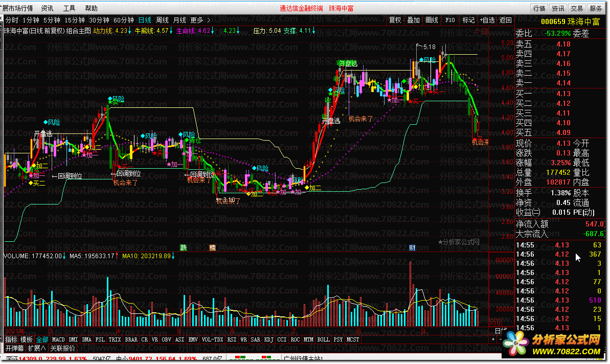Click the arrow after VOLUME 177452.00

64,256
